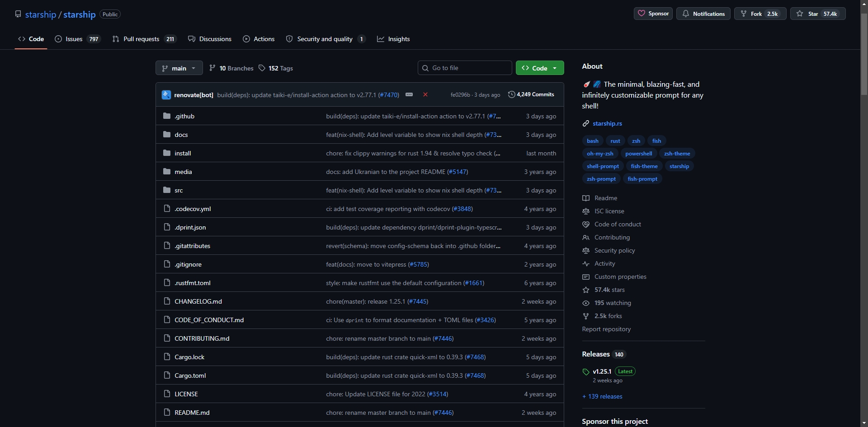Click the pulse icon next to Activity
The image size is (868, 427).
click(586, 263)
